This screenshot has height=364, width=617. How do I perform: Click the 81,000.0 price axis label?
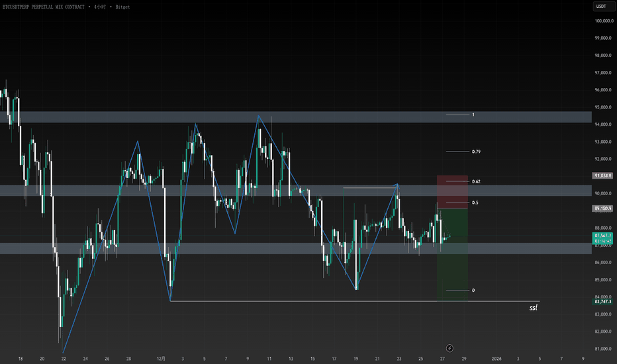[604, 349]
